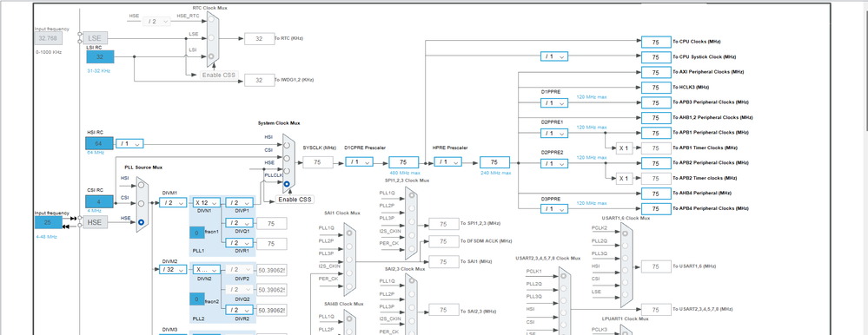Edit the To HCLK3 (MHz) value
Screen dimensions: 868x335
pyautogui.click(x=656, y=88)
